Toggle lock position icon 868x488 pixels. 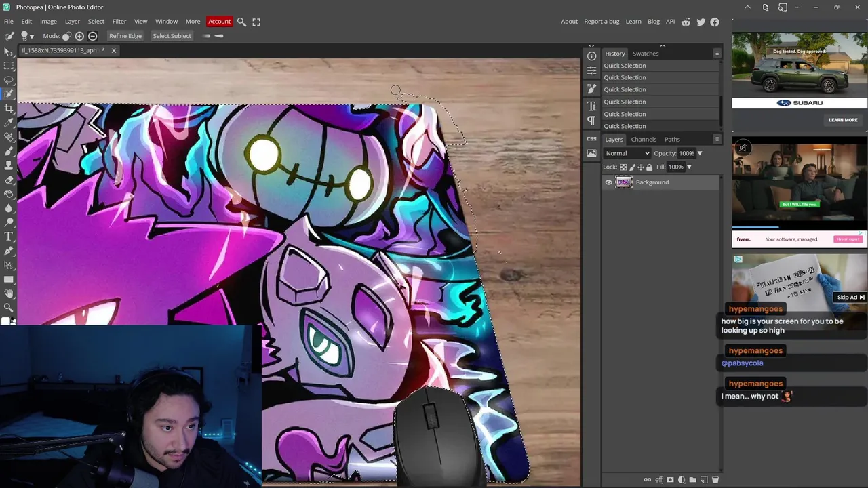pos(641,167)
